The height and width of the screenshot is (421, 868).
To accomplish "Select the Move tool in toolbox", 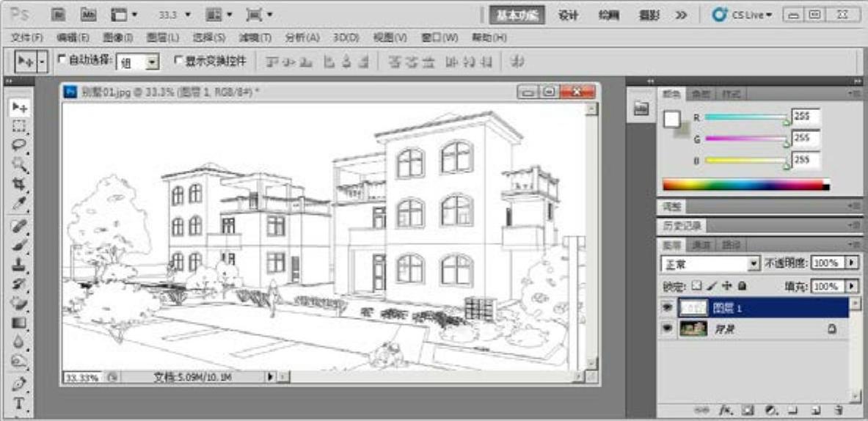I will click(20, 108).
